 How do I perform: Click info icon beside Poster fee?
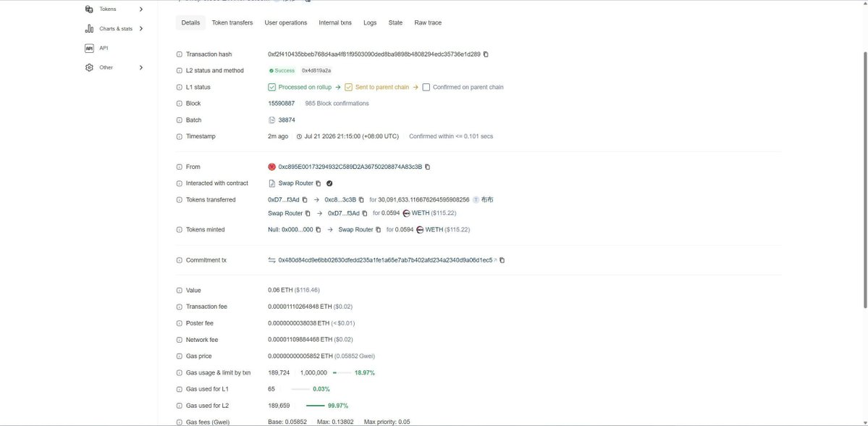coord(180,323)
